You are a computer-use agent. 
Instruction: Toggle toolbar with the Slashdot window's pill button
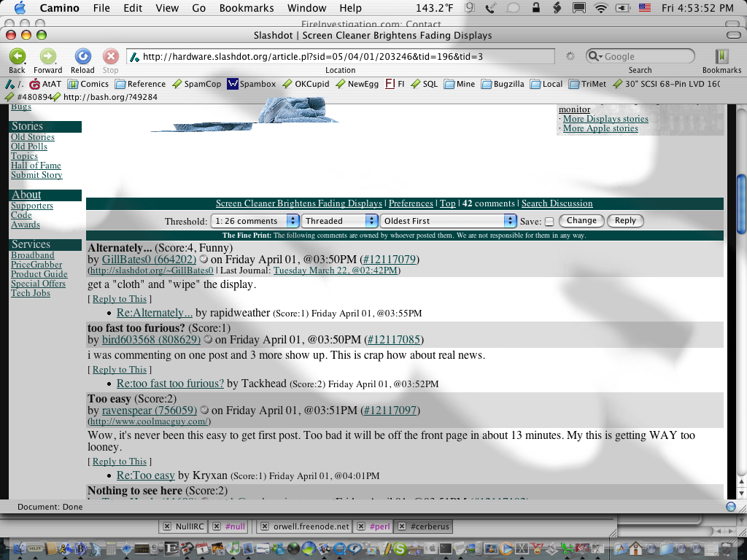pyautogui.click(x=734, y=35)
